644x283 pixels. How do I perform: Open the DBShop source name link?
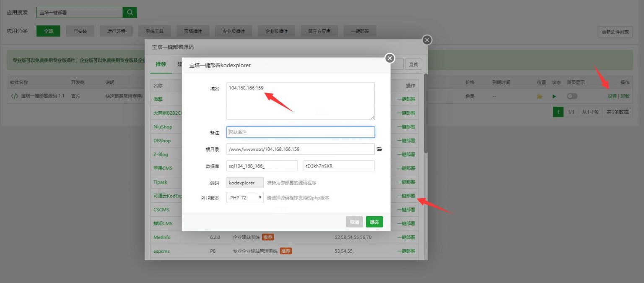click(162, 141)
